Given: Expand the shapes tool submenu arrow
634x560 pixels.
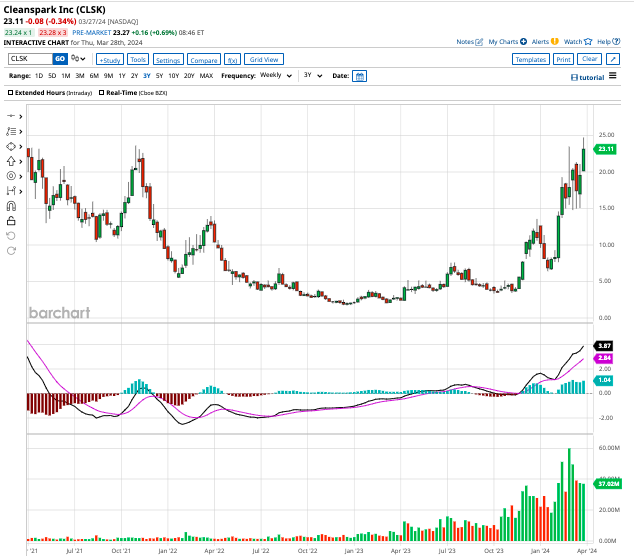Looking at the screenshot, I should click(x=21, y=146).
